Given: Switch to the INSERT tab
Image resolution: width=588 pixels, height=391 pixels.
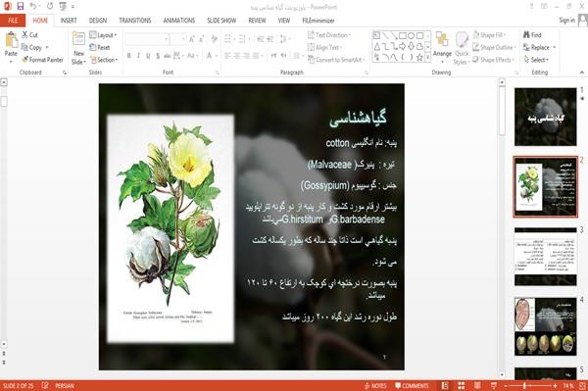Looking at the screenshot, I should pos(69,21).
